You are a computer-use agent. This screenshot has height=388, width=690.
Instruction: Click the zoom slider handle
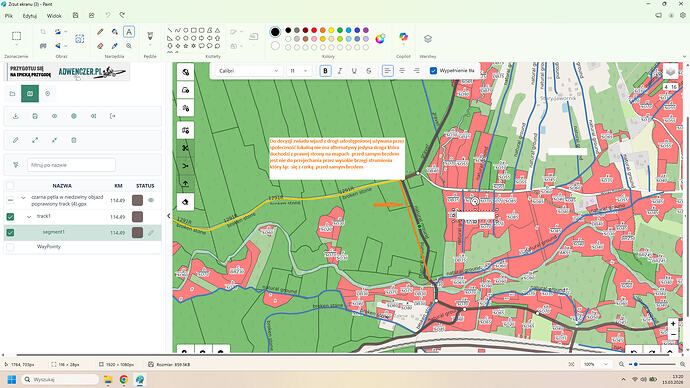click(636, 364)
